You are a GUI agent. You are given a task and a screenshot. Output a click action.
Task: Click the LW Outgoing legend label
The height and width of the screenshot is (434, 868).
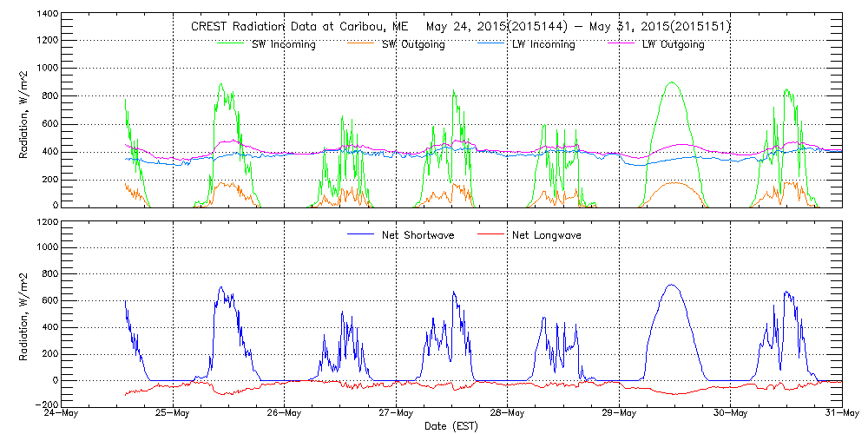pyautogui.click(x=673, y=44)
